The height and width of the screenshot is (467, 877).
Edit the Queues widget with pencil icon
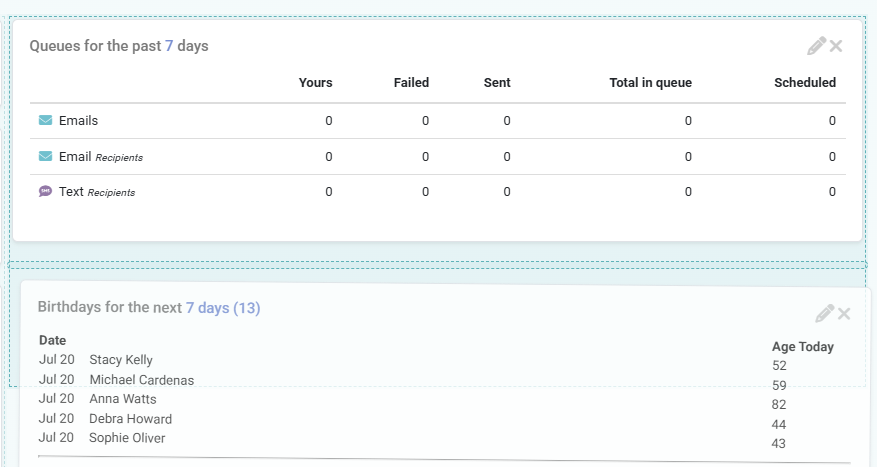pyautogui.click(x=816, y=46)
